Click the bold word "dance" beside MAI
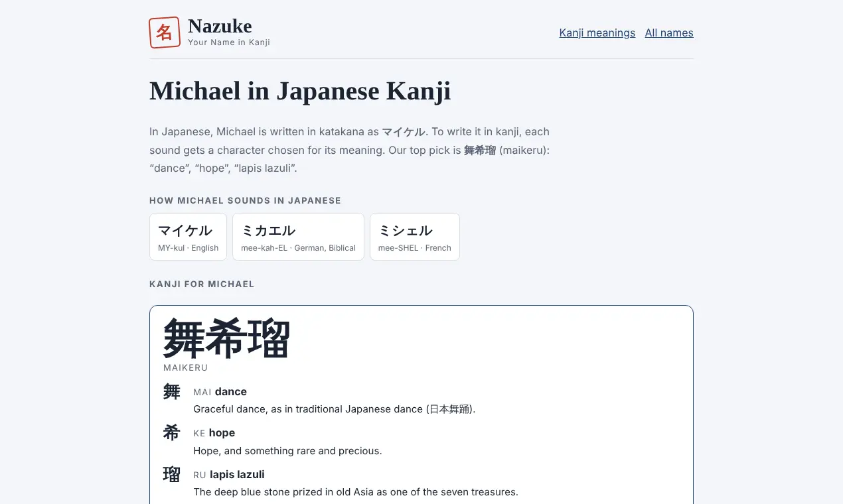The height and width of the screenshot is (504, 843). coord(231,392)
